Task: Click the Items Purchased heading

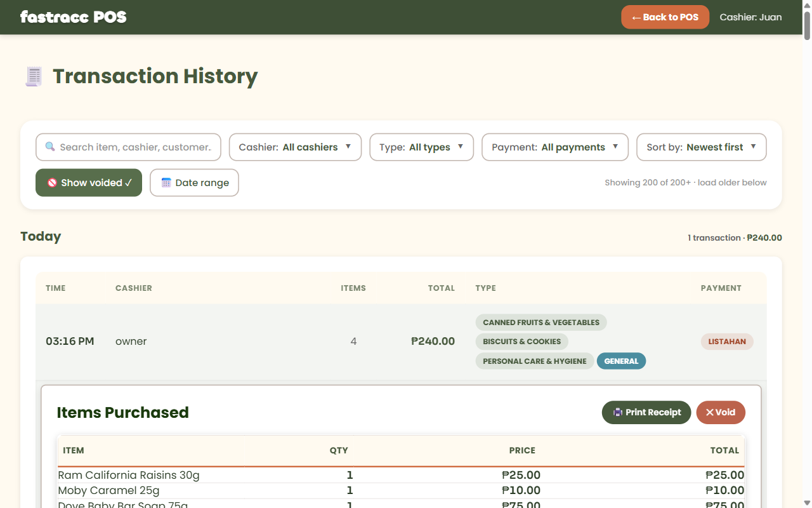Action: [x=123, y=413]
